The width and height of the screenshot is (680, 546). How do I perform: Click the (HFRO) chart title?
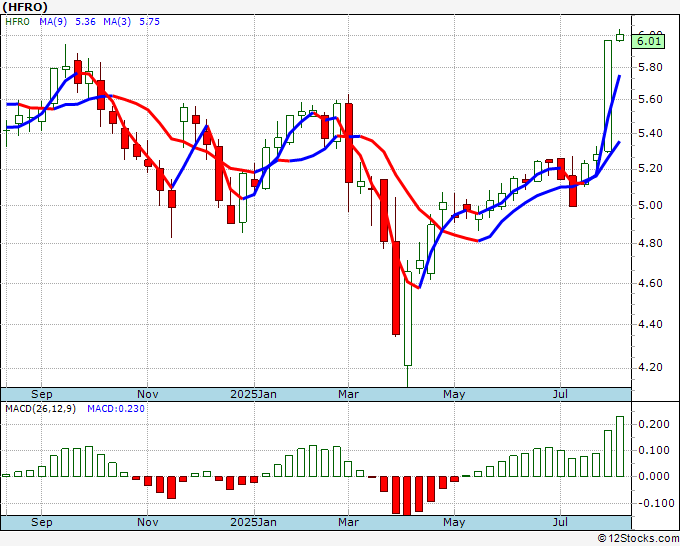click(x=25, y=7)
